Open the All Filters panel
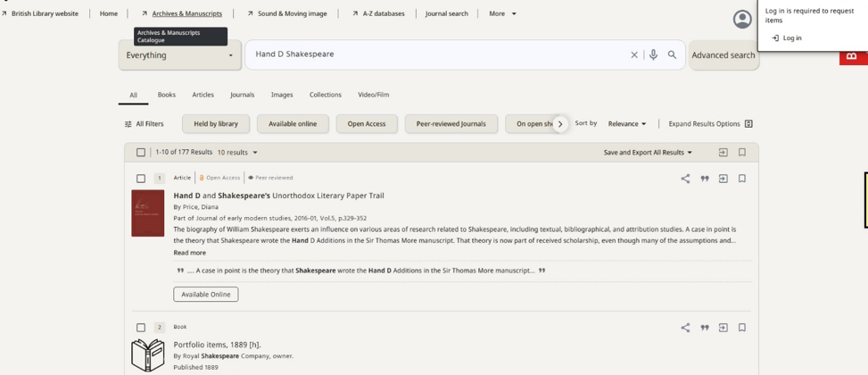This screenshot has height=375, width=868. [145, 124]
